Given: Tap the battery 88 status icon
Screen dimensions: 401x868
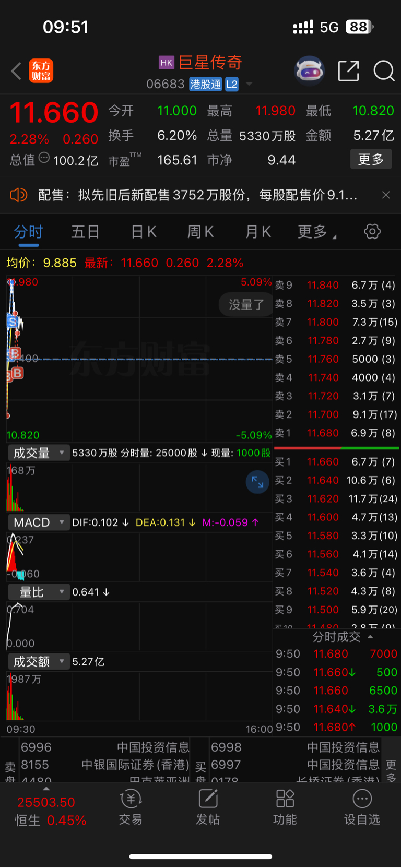Looking at the screenshot, I should tap(360, 27).
